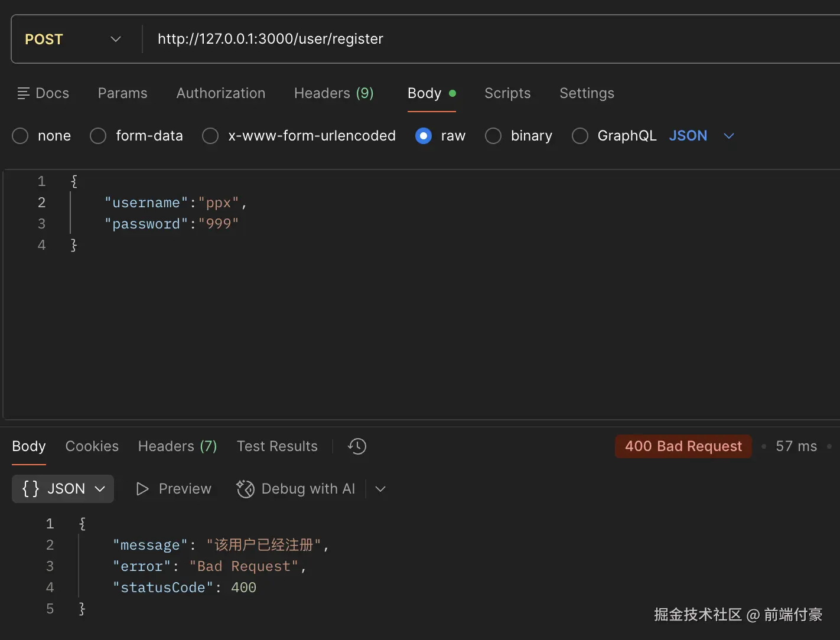Click the Debug with AI icon
840x640 pixels.
pos(245,489)
